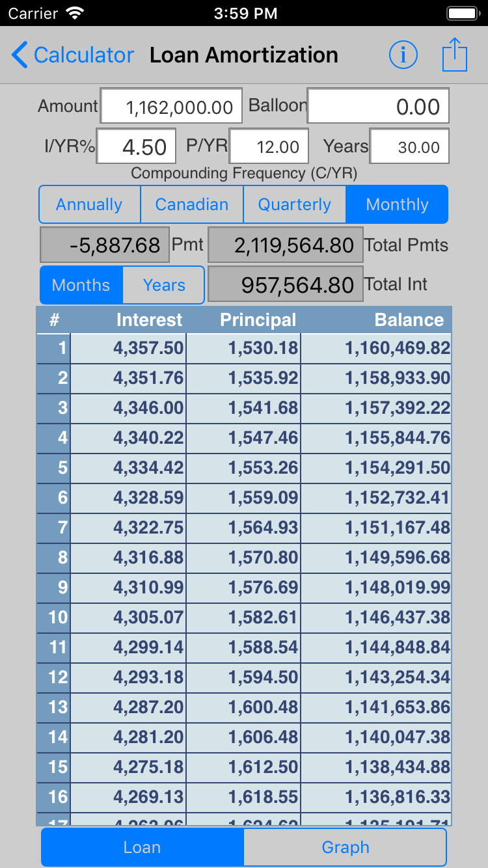This screenshot has height=868, width=488.
Task: Open the Graph tab at bottom
Action: point(345,847)
